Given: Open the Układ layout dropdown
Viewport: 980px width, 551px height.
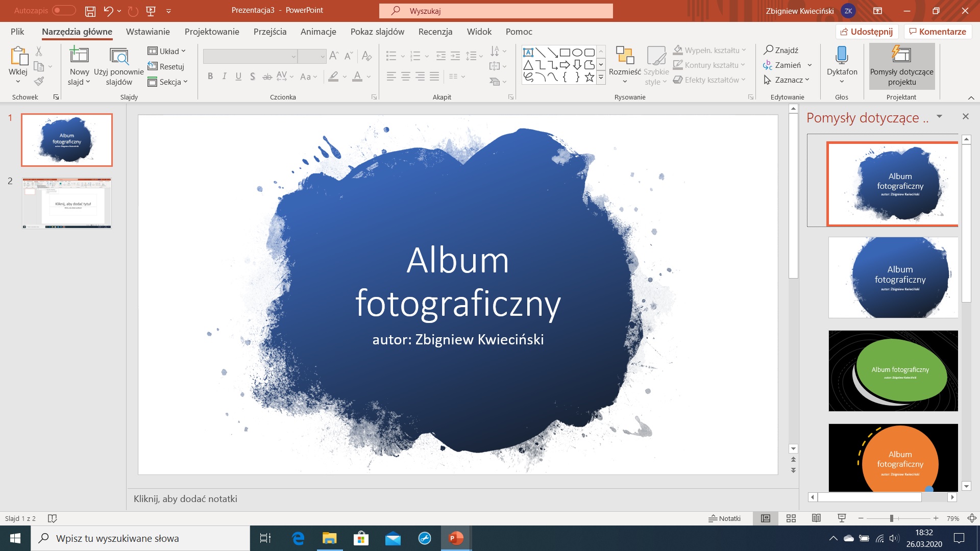Looking at the screenshot, I should click(x=167, y=51).
